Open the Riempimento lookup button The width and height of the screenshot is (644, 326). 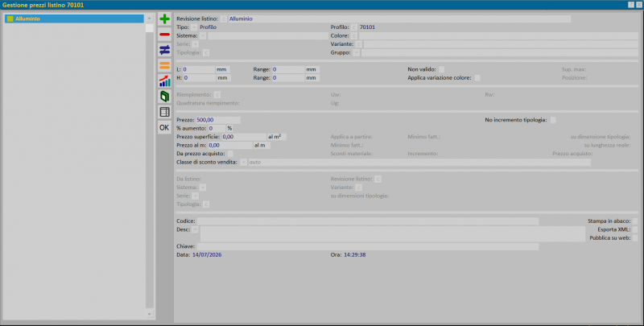(x=217, y=95)
